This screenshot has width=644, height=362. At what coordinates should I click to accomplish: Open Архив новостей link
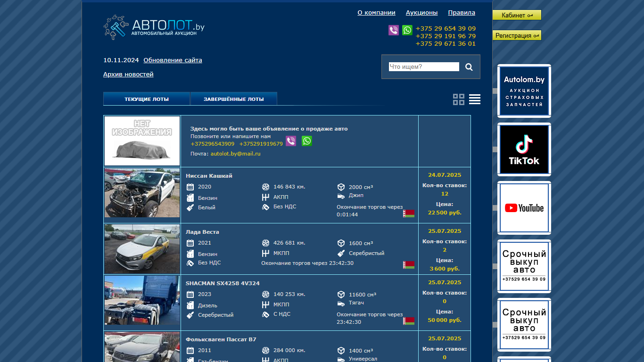click(128, 74)
